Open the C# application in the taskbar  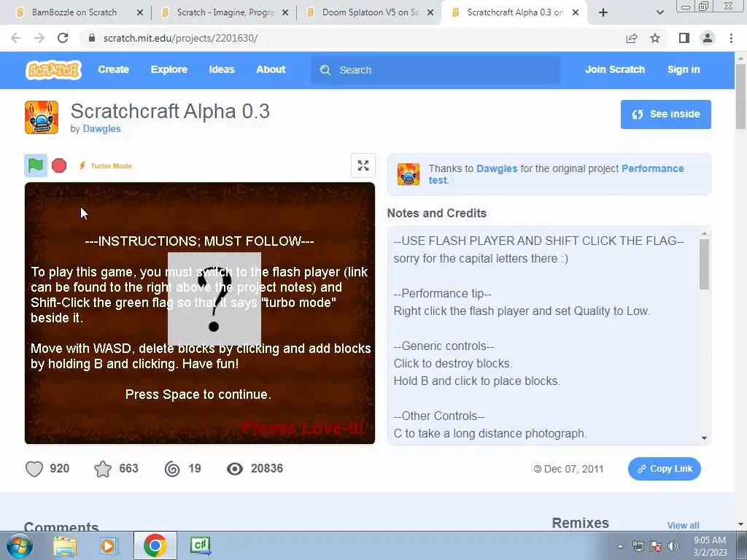tap(200, 545)
